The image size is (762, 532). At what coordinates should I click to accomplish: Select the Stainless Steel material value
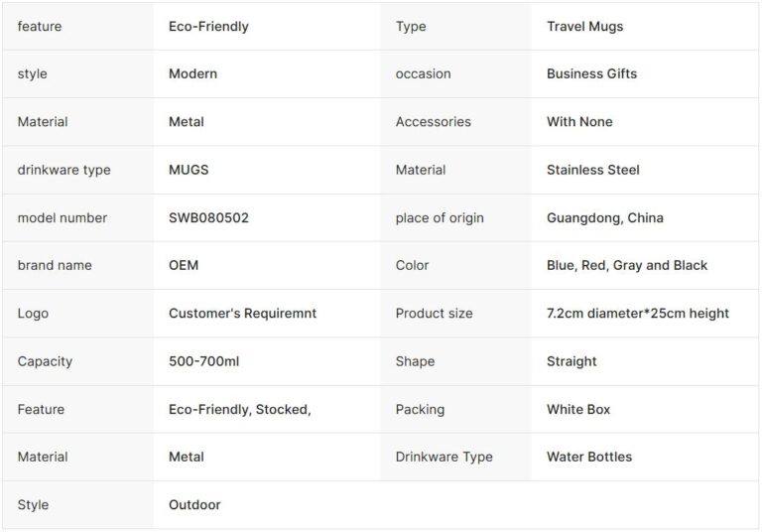pyautogui.click(x=592, y=170)
